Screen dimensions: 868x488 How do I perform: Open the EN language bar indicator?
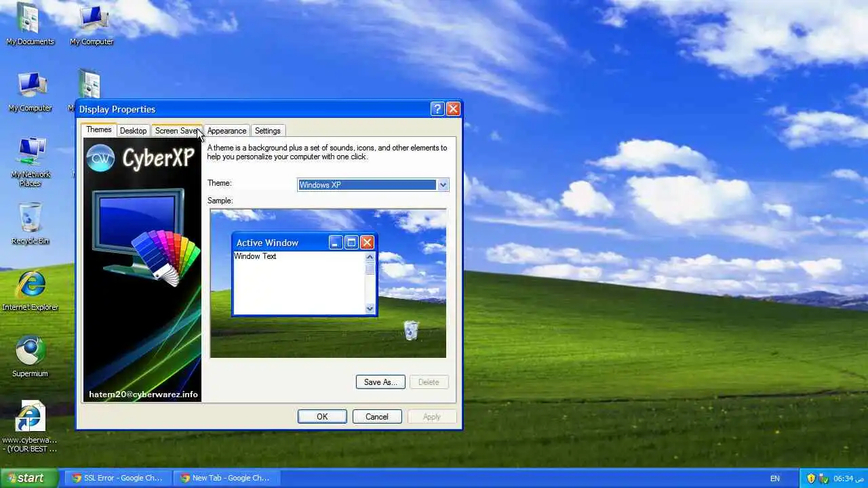(775, 478)
